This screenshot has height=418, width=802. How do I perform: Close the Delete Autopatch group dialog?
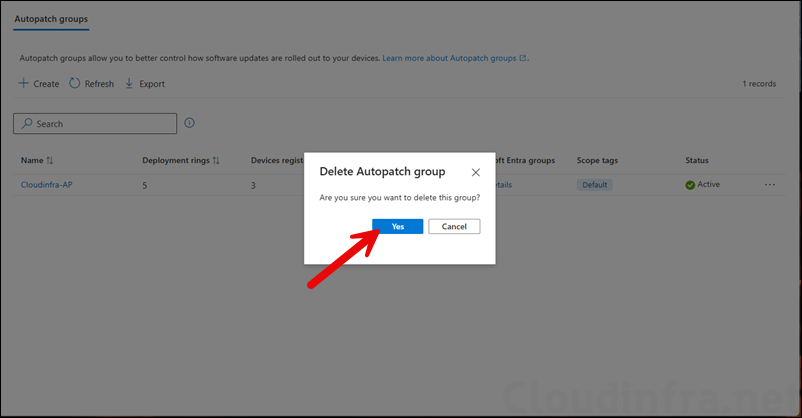point(475,172)
